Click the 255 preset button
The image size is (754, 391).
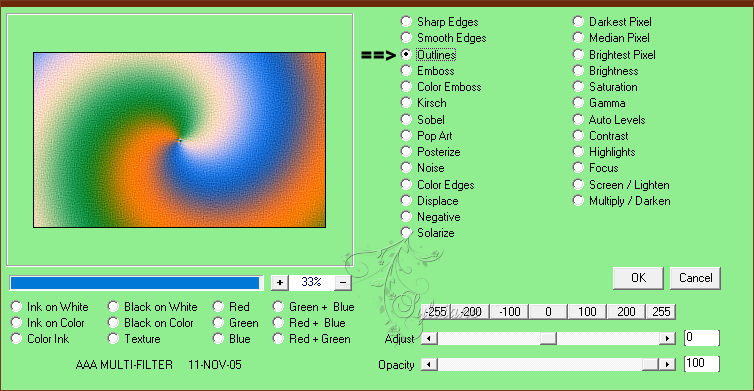click(x=661, y=312)
